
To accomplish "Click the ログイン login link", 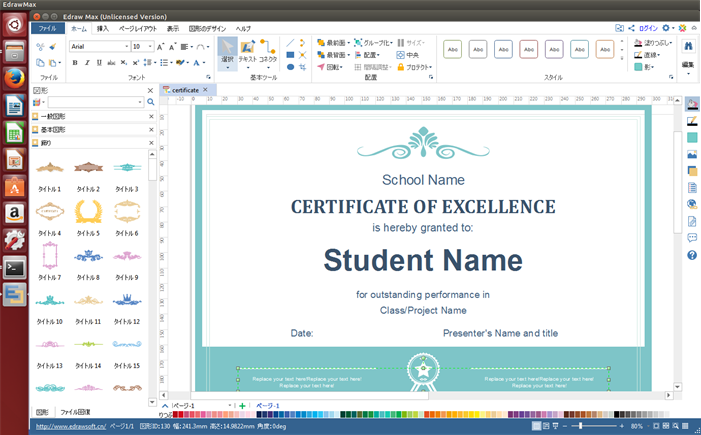I will tap(648, 29).
